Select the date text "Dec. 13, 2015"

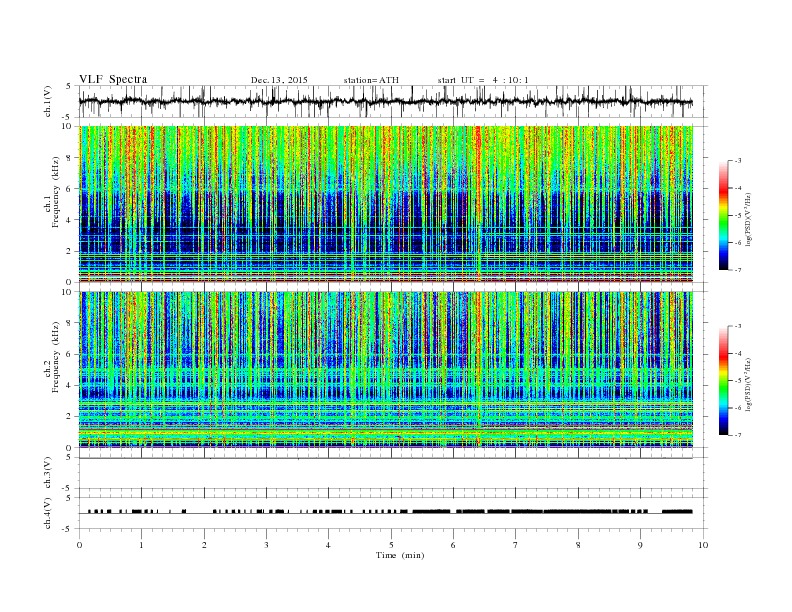279,80
